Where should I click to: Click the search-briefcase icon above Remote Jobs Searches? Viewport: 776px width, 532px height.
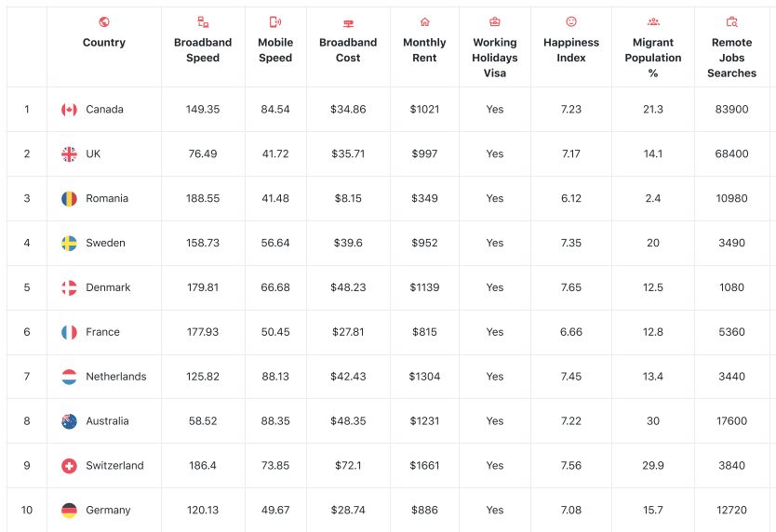732,21
